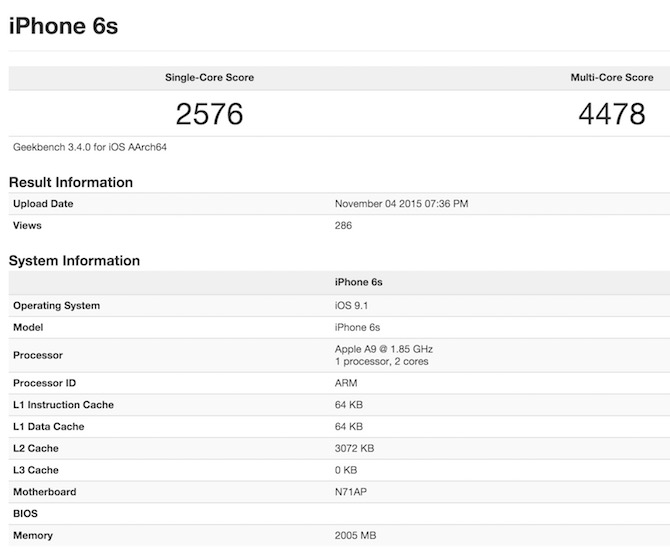Click the 2005 MB memory value
This screenshot has width=670, height=552.
(x=355, y=536)
